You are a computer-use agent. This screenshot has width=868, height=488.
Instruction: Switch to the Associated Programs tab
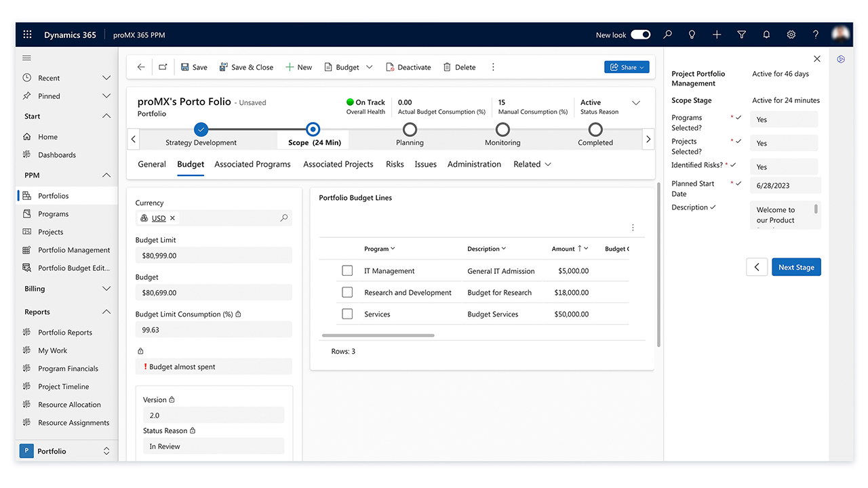pos(252,164)
